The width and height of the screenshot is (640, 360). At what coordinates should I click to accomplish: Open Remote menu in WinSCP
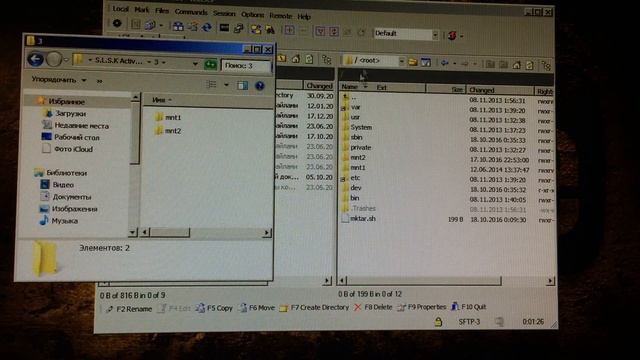[x=281, y=16]
